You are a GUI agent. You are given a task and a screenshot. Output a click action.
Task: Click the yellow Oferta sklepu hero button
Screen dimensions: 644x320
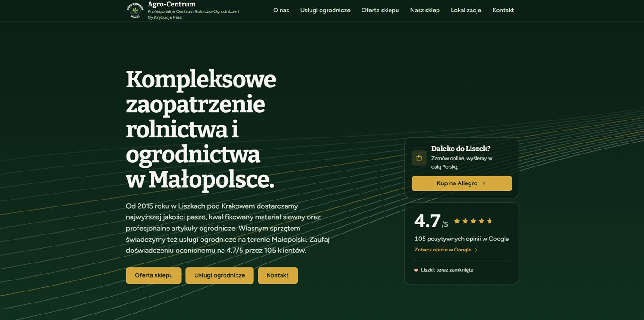click(154, 275)
